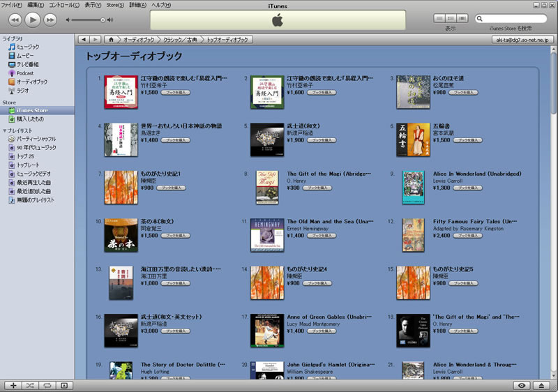Toggle repeat button at bottom
The height and width of the screenshot is (392, 558).
(47, 385)
